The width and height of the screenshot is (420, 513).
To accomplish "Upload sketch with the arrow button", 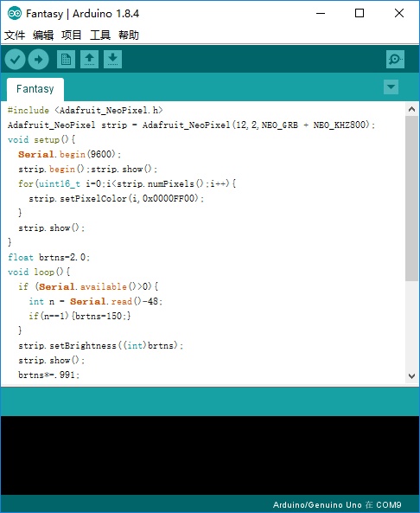I will 39,59.
